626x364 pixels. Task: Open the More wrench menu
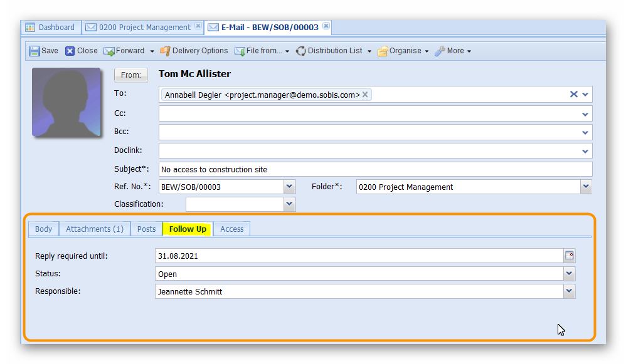coord(440,51)
